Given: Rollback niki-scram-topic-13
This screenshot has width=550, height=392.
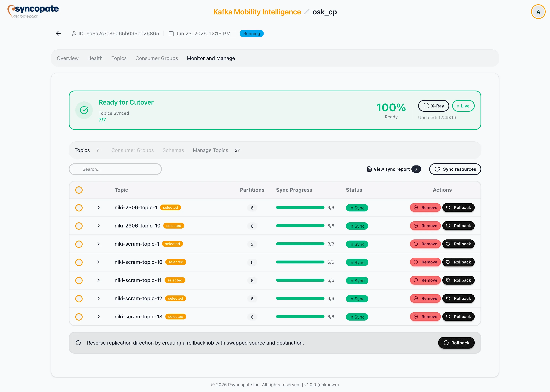Looking at the screenshot, I should point(458,317).
